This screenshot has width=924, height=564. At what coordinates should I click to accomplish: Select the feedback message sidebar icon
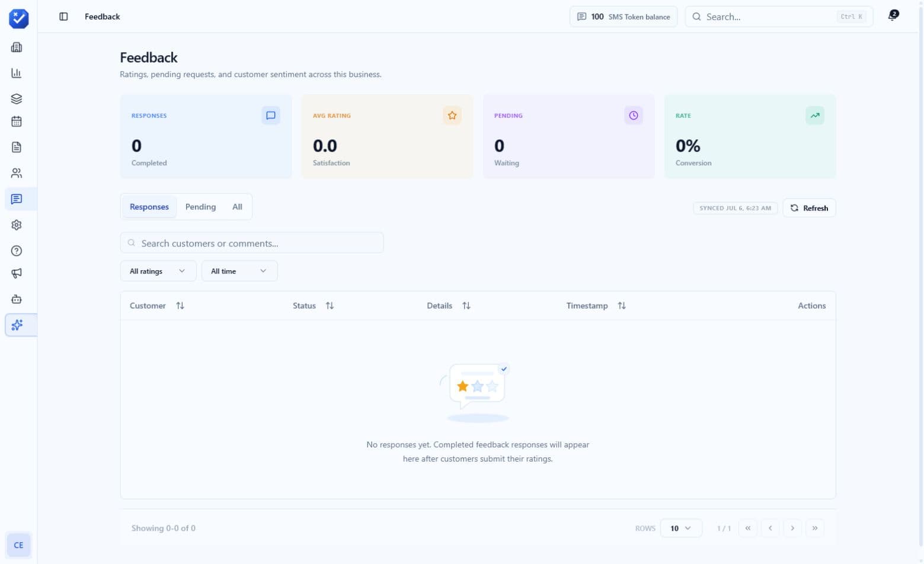(17, 199)
